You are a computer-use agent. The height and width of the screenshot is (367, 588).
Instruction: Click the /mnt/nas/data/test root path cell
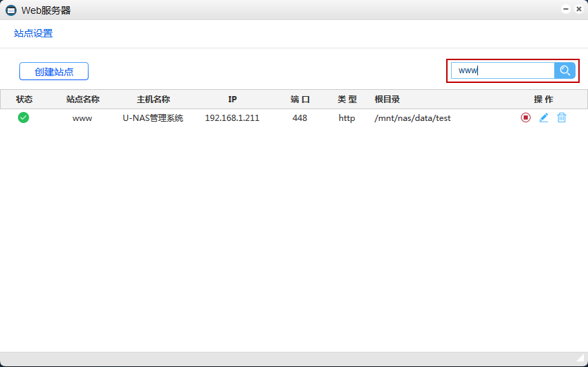point(412,118)
